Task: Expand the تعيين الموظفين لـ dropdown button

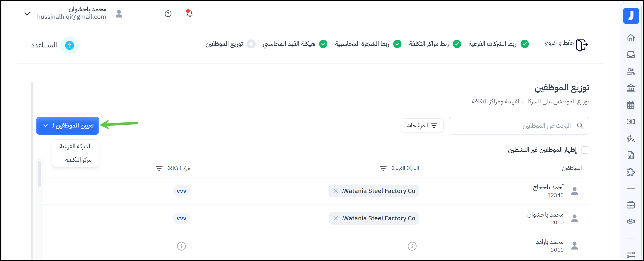Action: 68,125
